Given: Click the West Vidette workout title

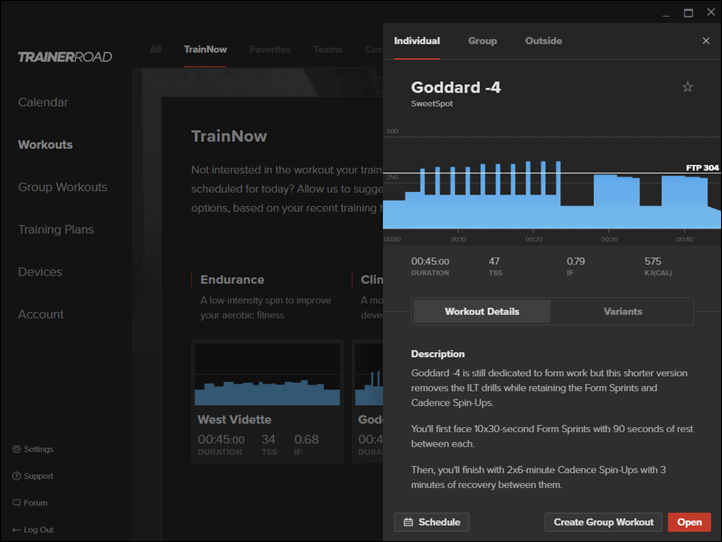Looking at the screenshot, I should [234, 420].
